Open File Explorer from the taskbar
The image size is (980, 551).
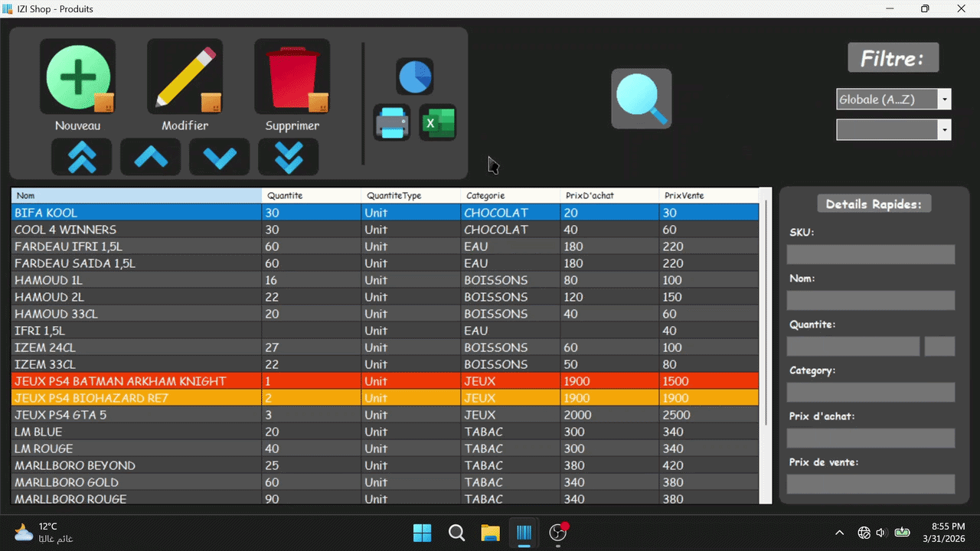pyautogui.click(x=490, y=533)
